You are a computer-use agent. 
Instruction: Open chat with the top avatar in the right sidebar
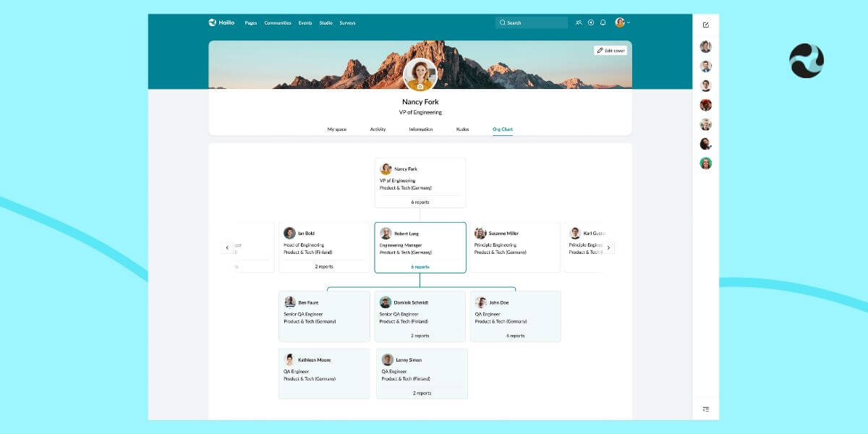click(x=706, y=47)
